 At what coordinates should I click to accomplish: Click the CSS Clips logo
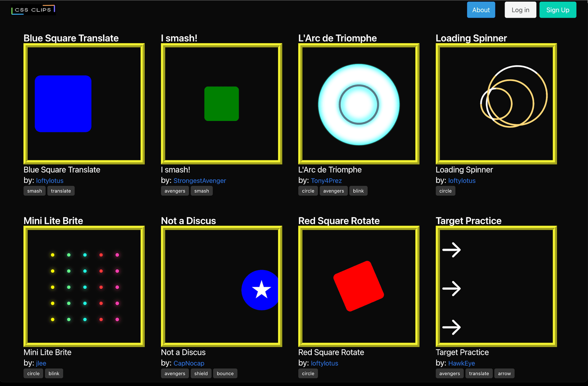point(33,10)
